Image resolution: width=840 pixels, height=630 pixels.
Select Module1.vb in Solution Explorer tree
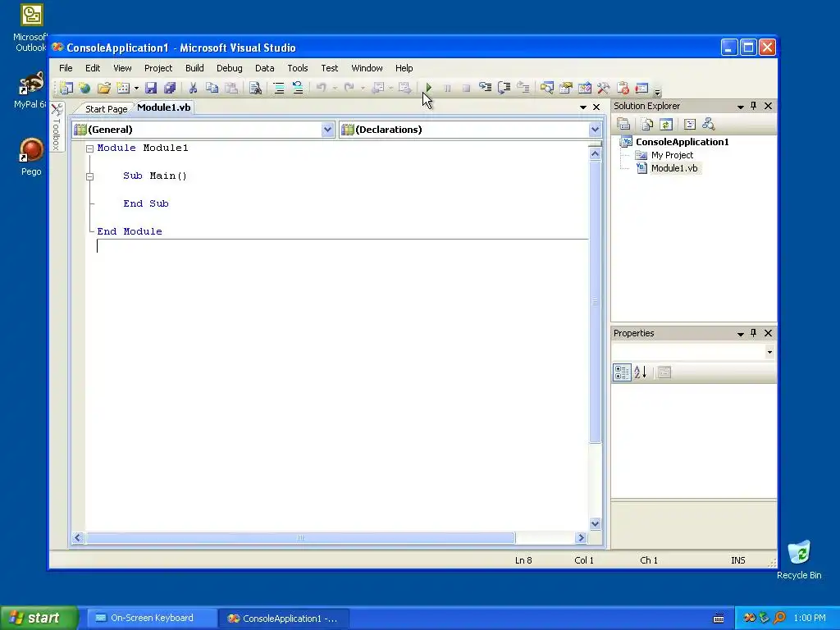tap(674, 168)
